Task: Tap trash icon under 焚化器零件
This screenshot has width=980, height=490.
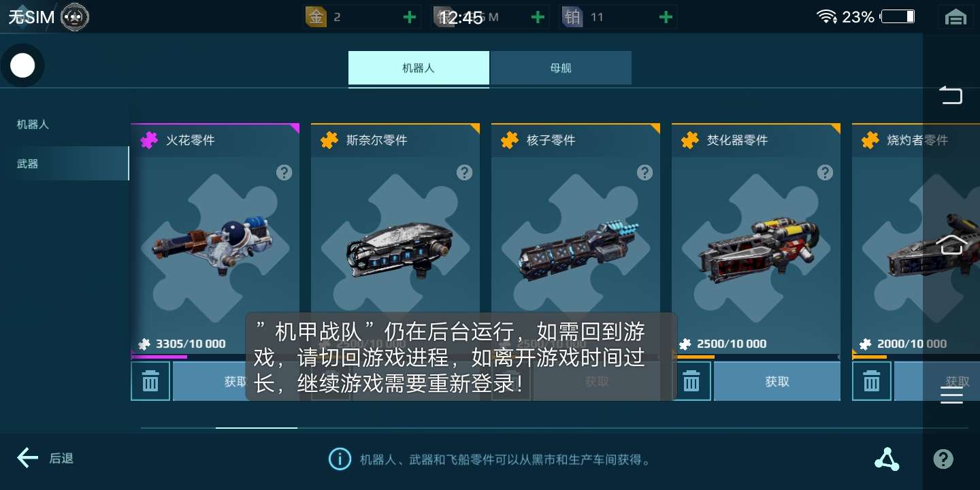Action: click(691, 381)
